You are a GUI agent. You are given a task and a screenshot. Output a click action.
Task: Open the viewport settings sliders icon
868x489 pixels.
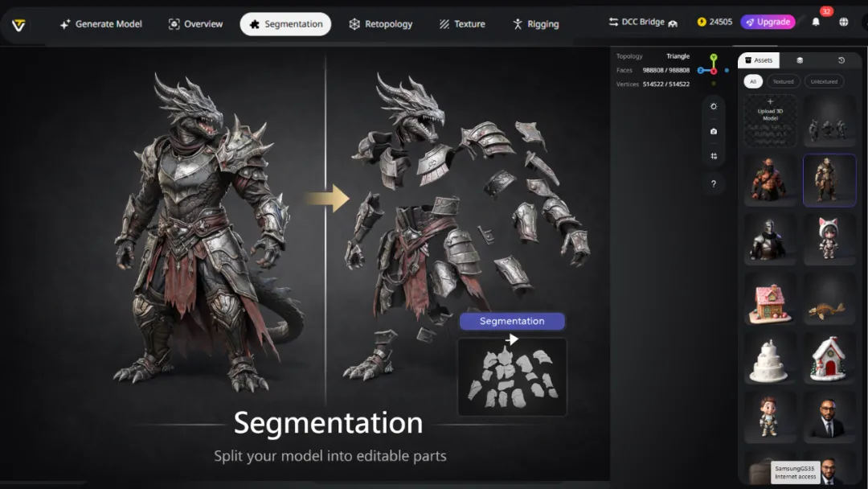[714, 156]
